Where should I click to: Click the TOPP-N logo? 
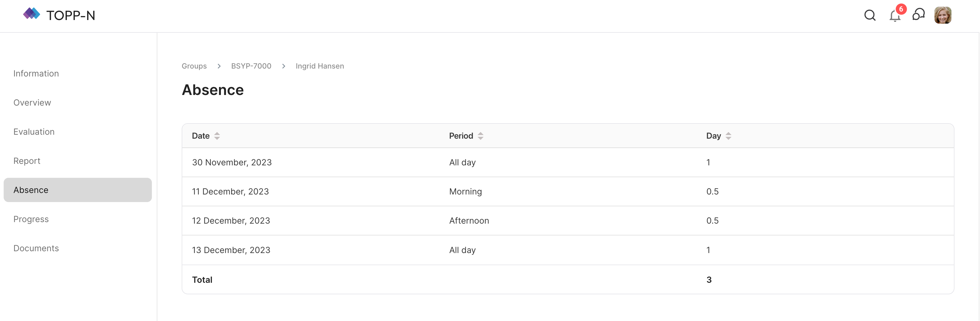point(59,15)
